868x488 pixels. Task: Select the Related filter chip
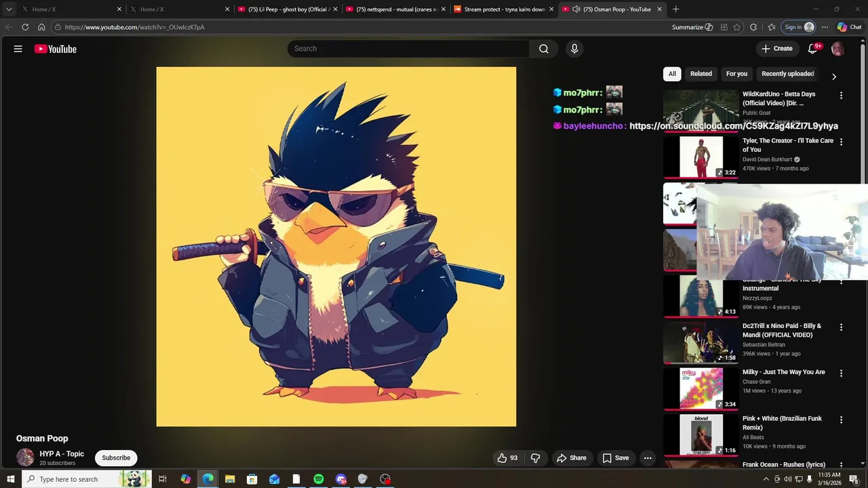(x=701, y=74)
